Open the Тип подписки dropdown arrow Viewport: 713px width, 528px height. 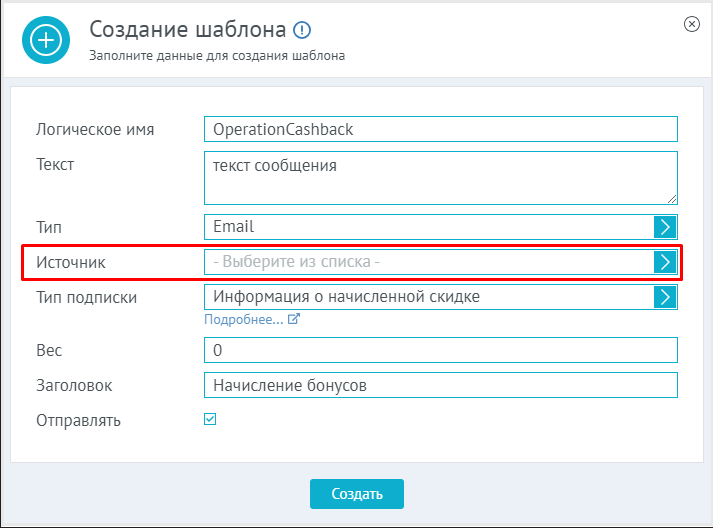(x=665, y=297)
